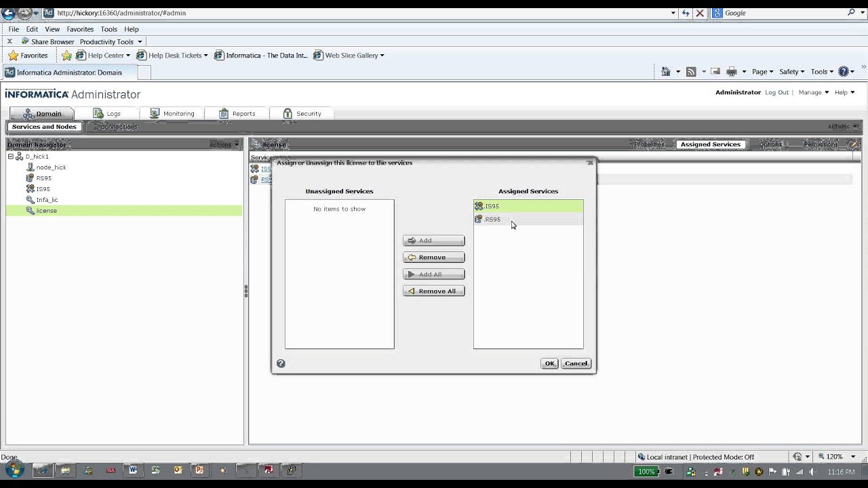
Task: Collapse the D_hick1 domain tree node
Action: click(x=11, y=157)
